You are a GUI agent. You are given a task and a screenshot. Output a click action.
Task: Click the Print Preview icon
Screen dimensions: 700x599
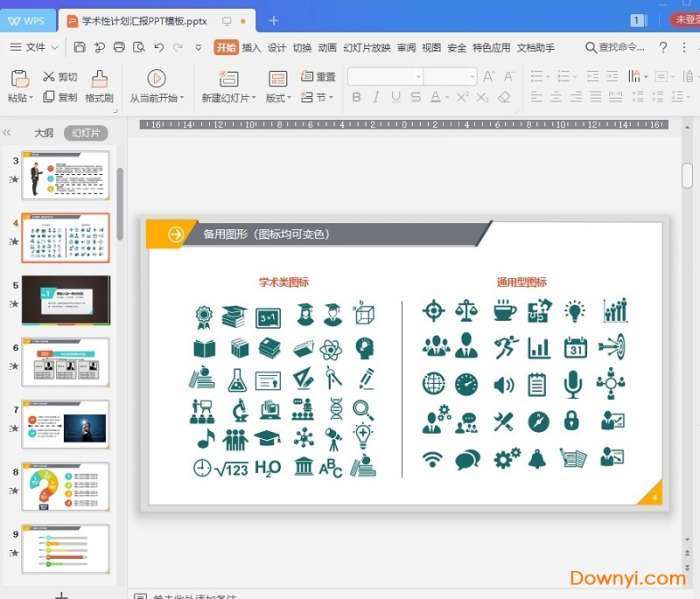pos(139,47)
